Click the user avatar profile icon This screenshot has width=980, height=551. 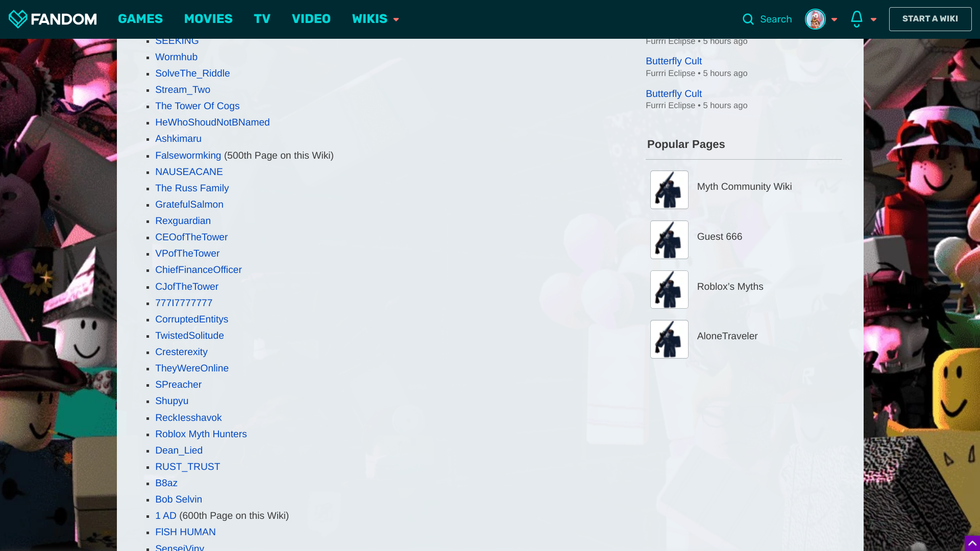[x=815, y=19]
